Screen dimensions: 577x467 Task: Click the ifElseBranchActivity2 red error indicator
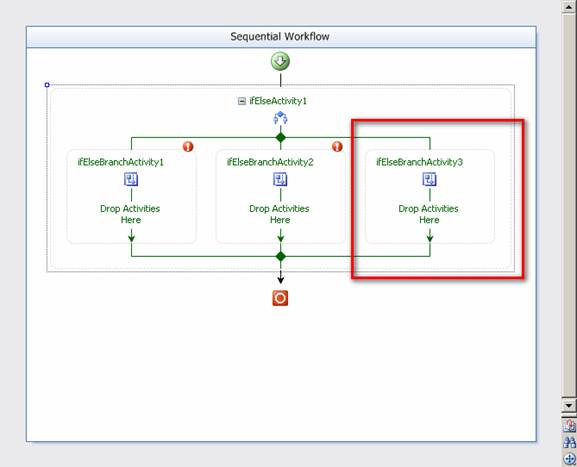tap(337, 146)
